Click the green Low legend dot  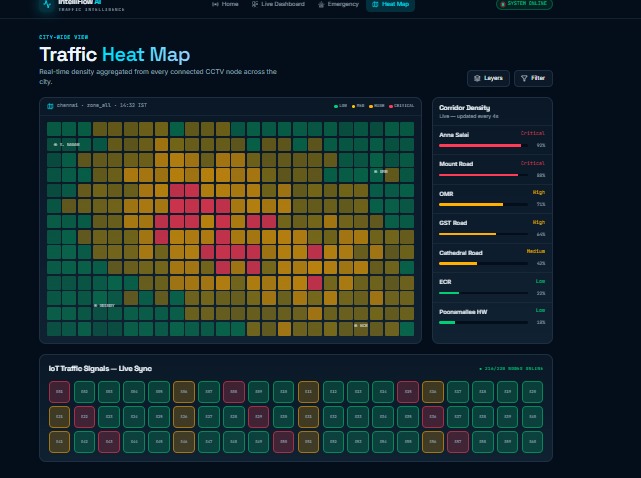(336, 106)
